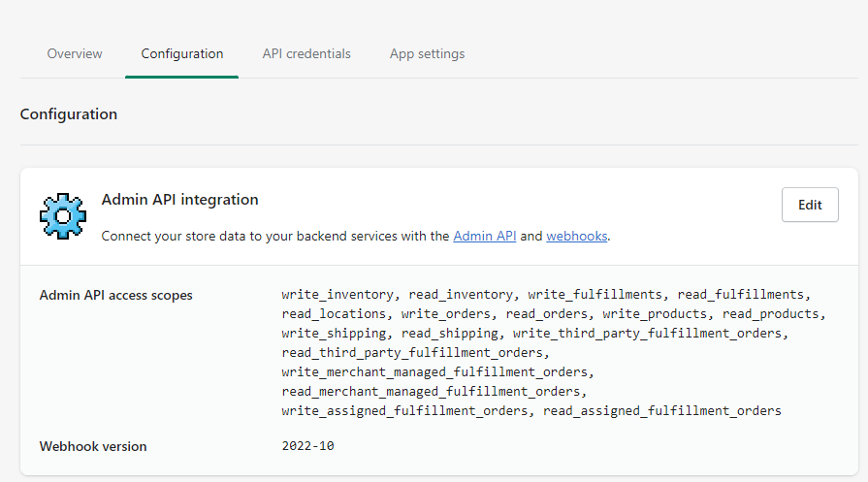
Task: Select the Configuration tab
Action: click(x=181, y=53)
